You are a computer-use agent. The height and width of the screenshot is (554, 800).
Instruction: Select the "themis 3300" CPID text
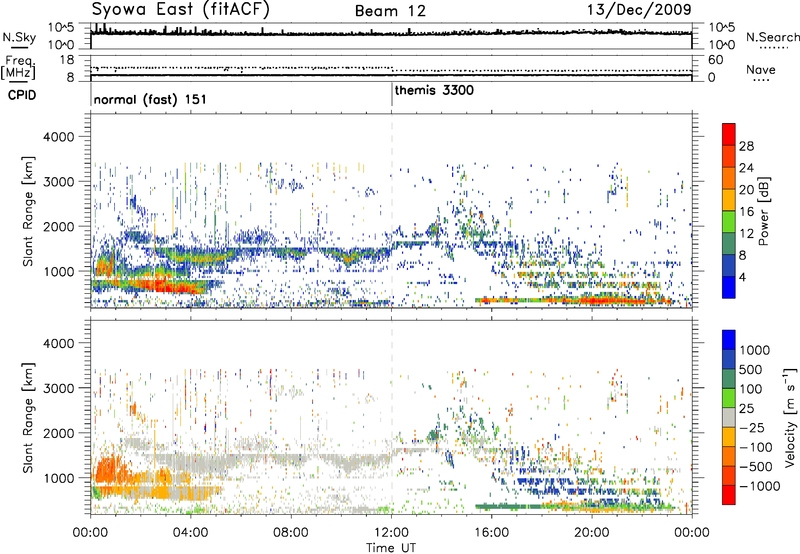[x=434, y=90]
